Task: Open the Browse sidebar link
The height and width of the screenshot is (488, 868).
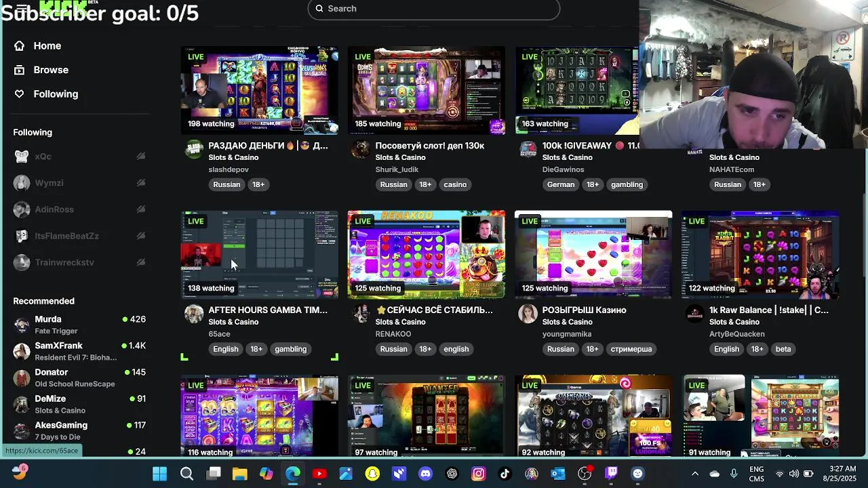Action: pyautogui.click(x=41, y=70)
